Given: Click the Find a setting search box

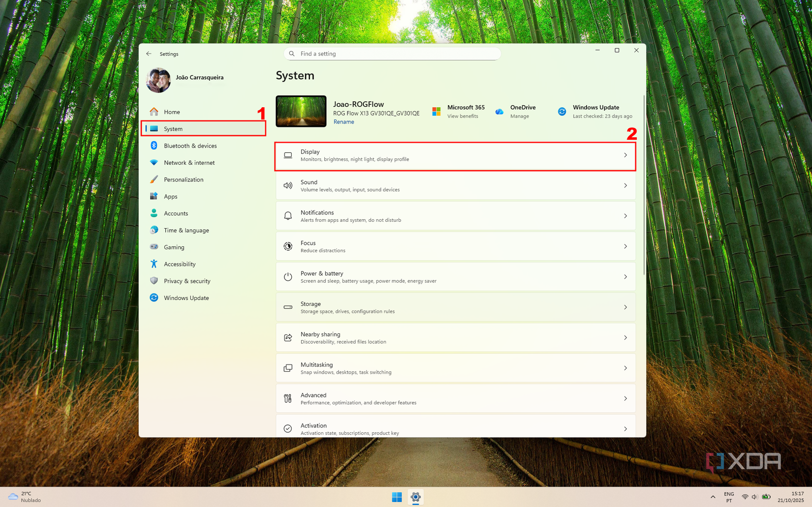Looking at the screenshot, I should tap(392, 54).
